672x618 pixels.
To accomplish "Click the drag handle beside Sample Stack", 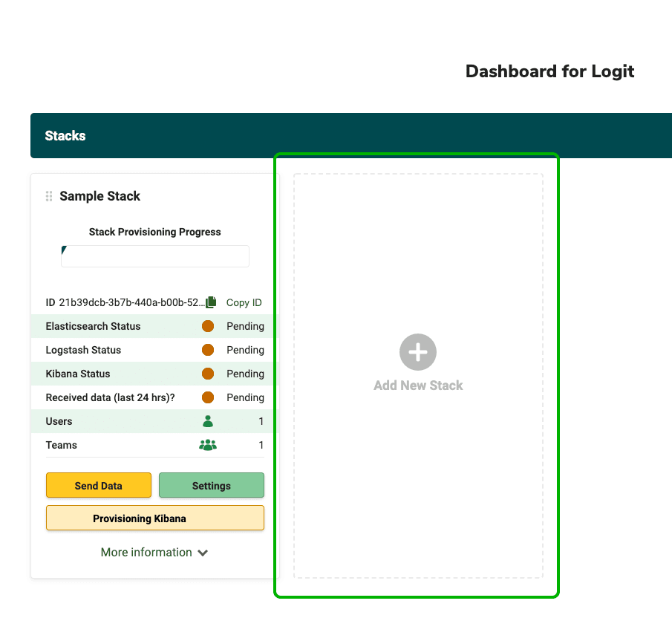I will point(49,196).
